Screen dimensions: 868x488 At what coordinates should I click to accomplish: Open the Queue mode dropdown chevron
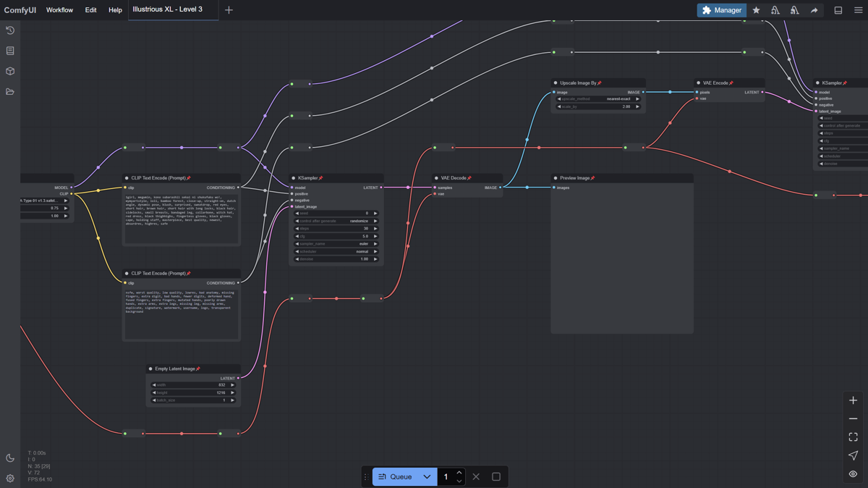point(427,476)
